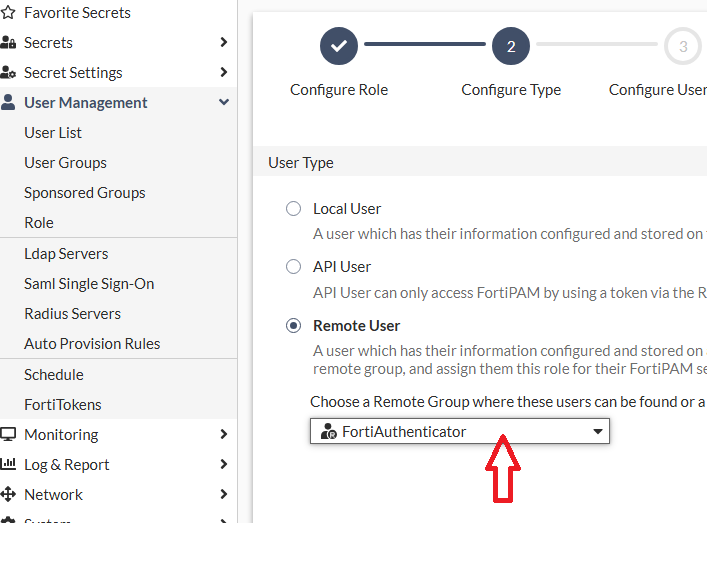Expand the Secret Settings chevron
This screenshot has height=574, width=707.
click(x=223, y=73)
